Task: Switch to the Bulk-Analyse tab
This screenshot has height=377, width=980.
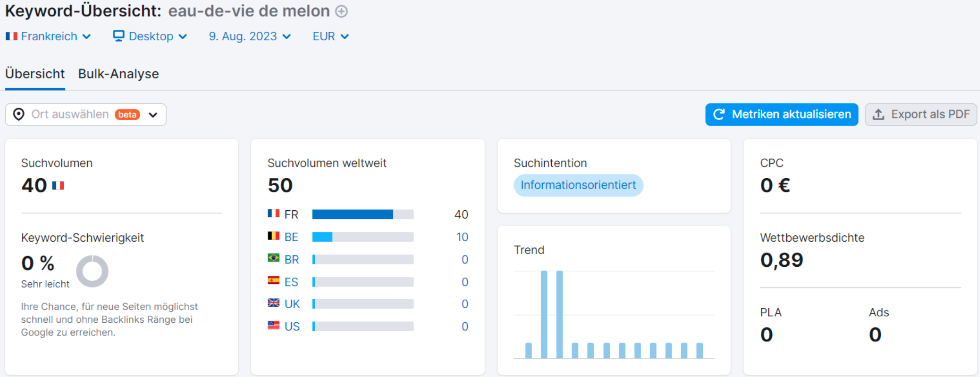Action: [x=118, y=74]
